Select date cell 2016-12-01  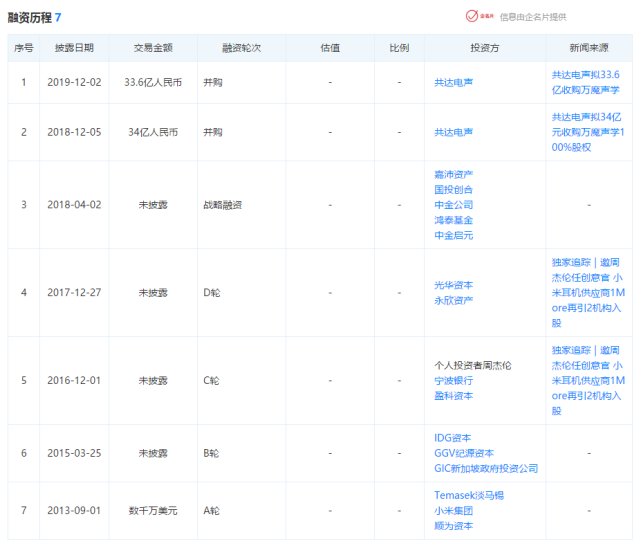tap(74, 380)
